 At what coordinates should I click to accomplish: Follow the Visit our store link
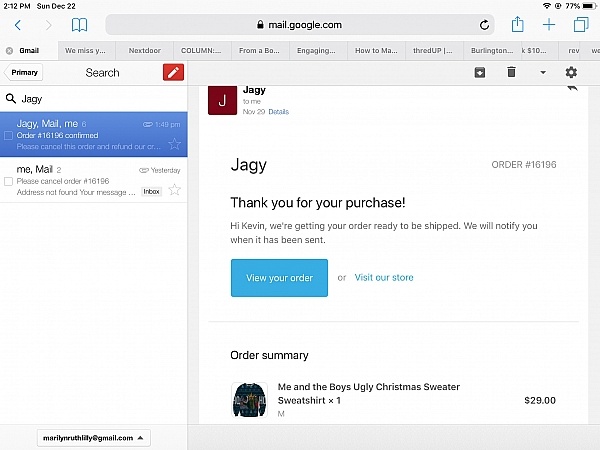click(383, 277)
